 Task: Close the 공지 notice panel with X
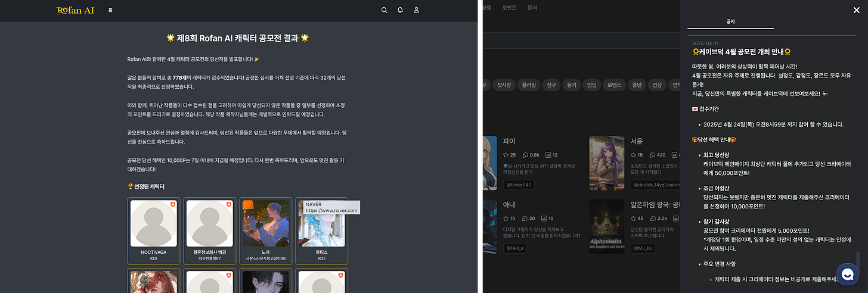(857, 10)
